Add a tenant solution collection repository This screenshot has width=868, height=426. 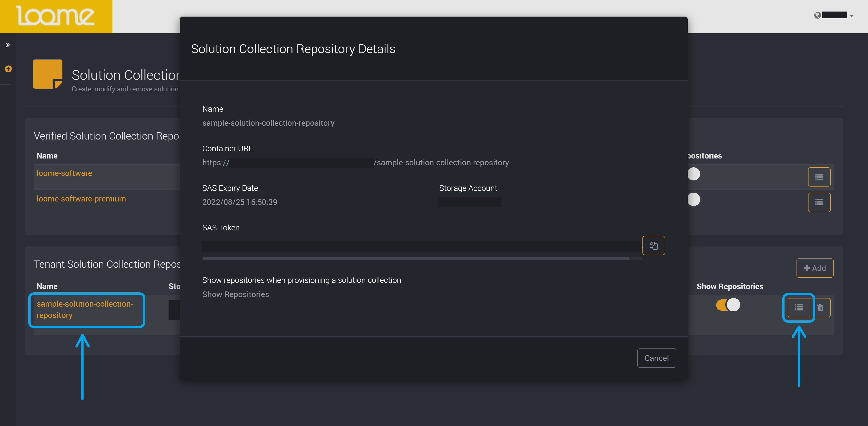[x=815, y=268]
